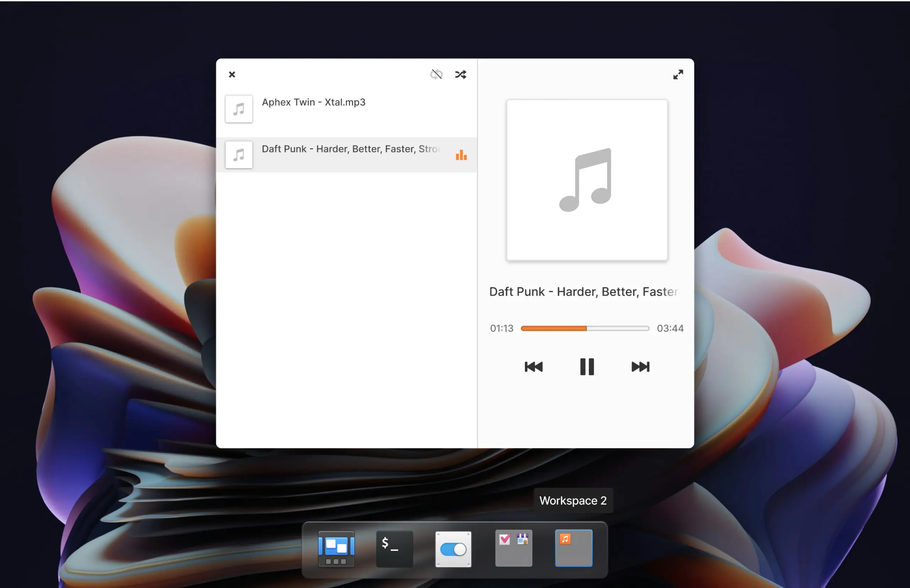Click the large album art placeholder
Image resolution: width=910 pixels, height=588 pixels.
(587, 180)
